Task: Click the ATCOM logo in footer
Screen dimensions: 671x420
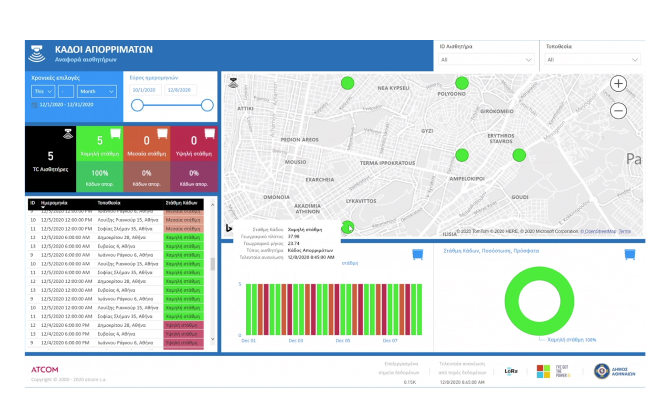Action: pos(45,369)
